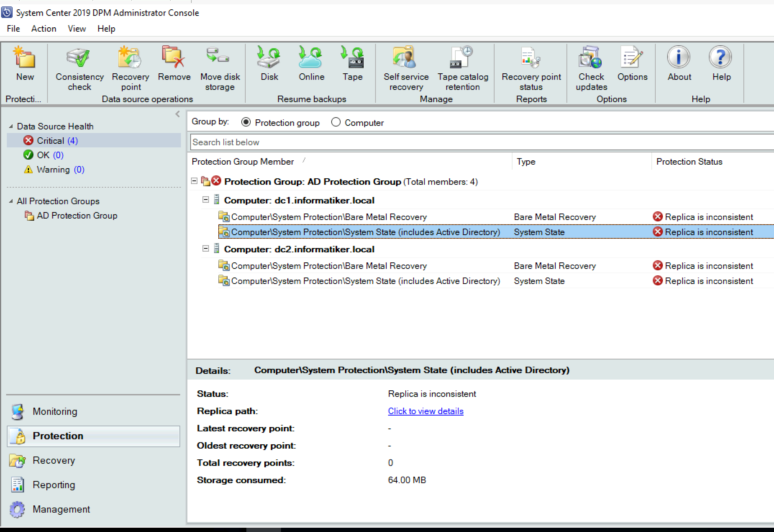
Task: Select dc2 System State row
Action: coord(496,281)
